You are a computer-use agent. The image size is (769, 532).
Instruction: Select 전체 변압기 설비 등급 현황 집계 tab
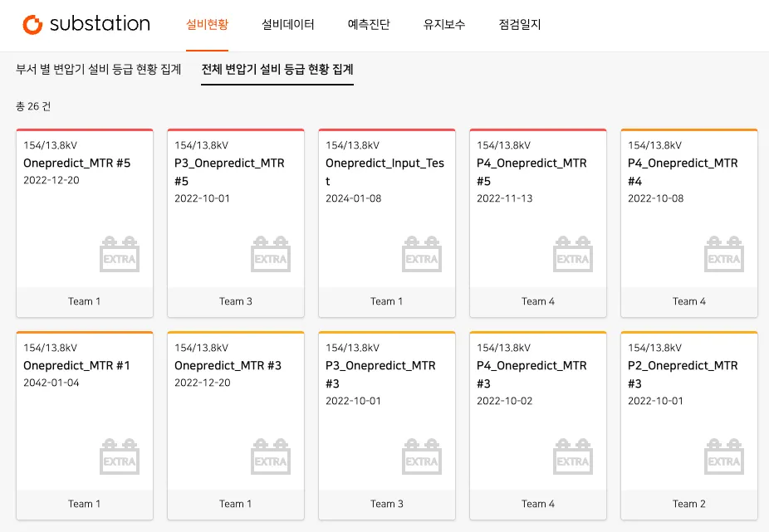point(277,70)
